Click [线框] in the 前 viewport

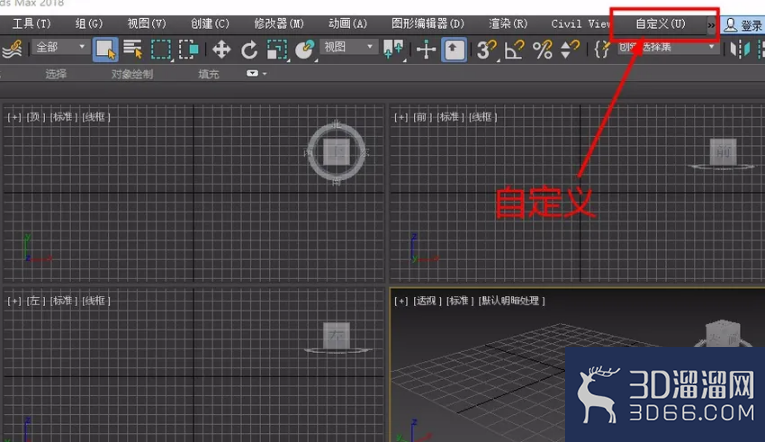[483, 117]
